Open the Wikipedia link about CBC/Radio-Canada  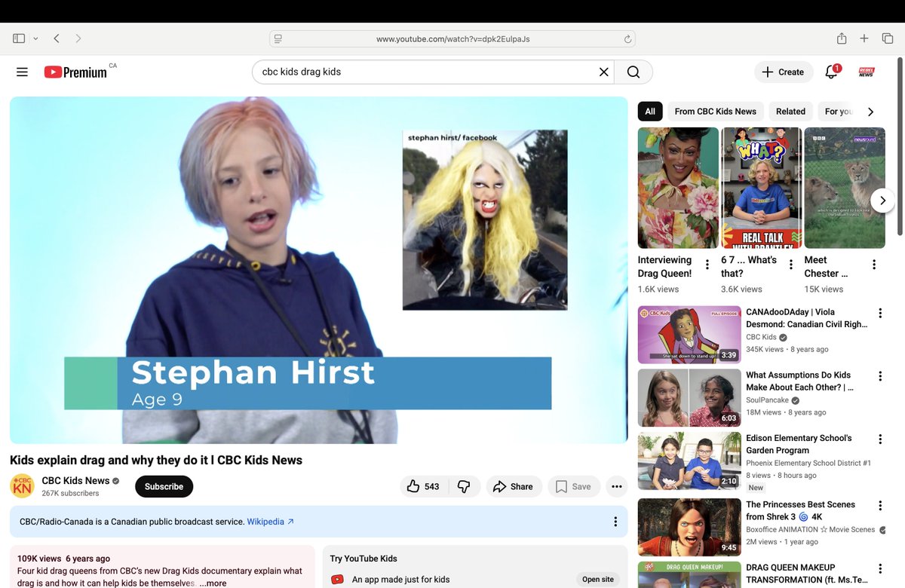270,522
